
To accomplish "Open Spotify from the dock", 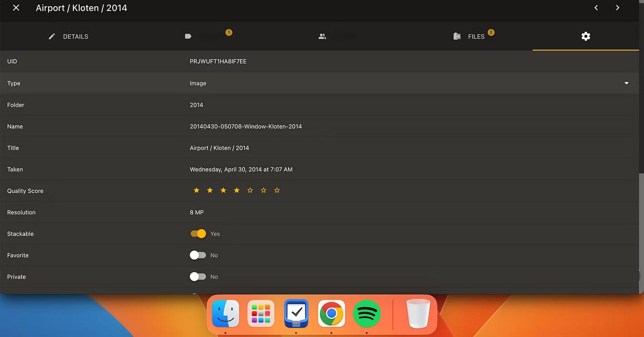I will point(367,314).
